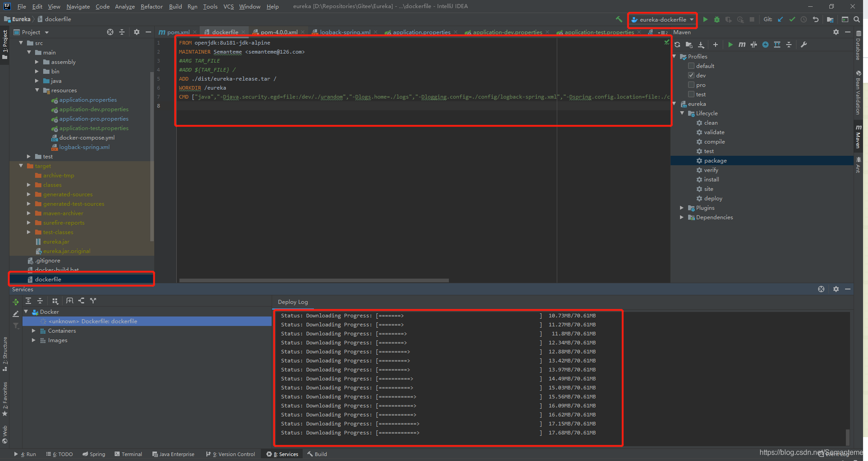Viewport: 868px width, 461px height.
Task: Collapse Maven Lifecycle node
Action: click(x=682, y=113)
